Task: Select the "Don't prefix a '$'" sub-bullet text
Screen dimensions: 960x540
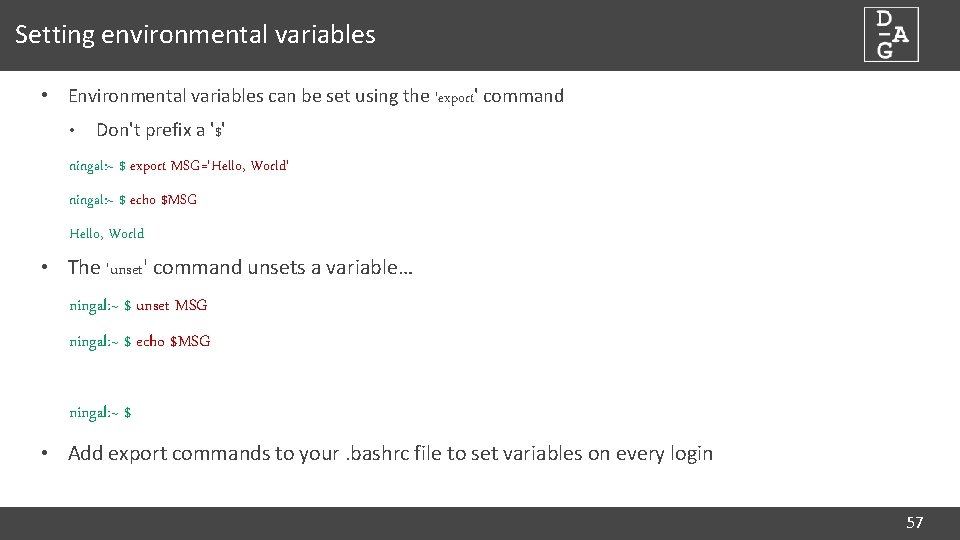Action: (167, 130)
